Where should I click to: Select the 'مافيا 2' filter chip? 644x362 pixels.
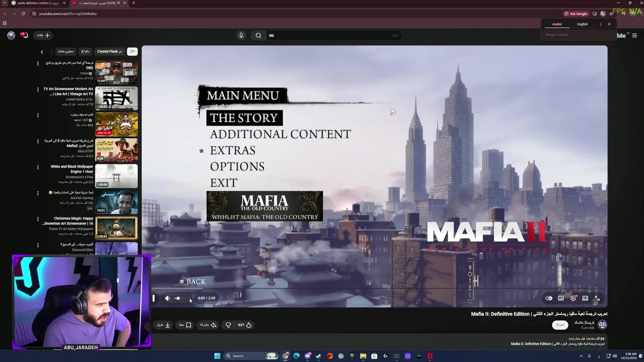[86, 51]
